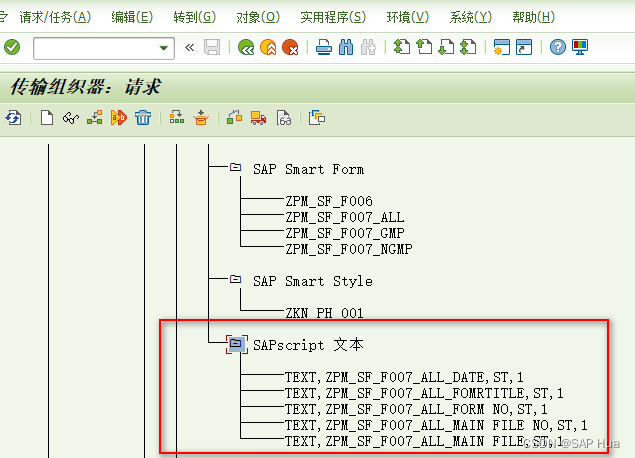Select last entry TEXT,ZPM_SF_F007_ALL_MAIN FILE,ST,1

click(424, 441)
